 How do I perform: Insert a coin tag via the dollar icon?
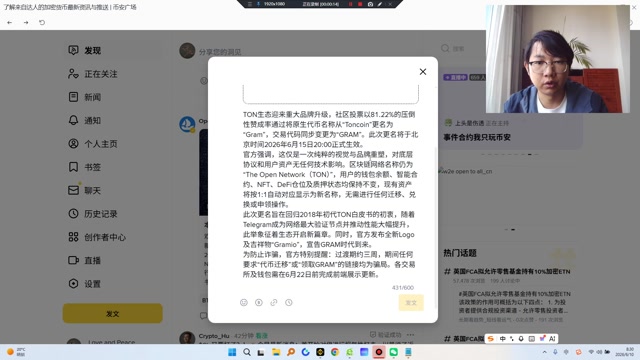point(259,302)
